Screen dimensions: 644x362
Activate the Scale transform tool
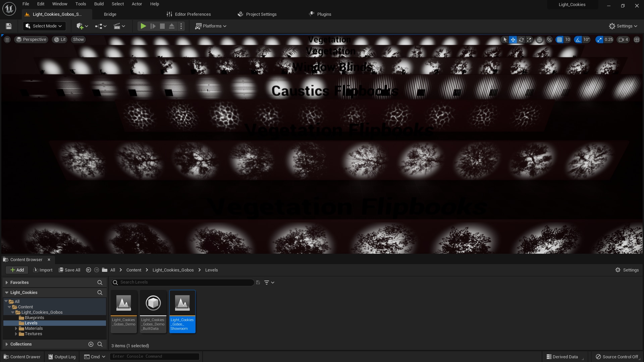click(529, 40)
